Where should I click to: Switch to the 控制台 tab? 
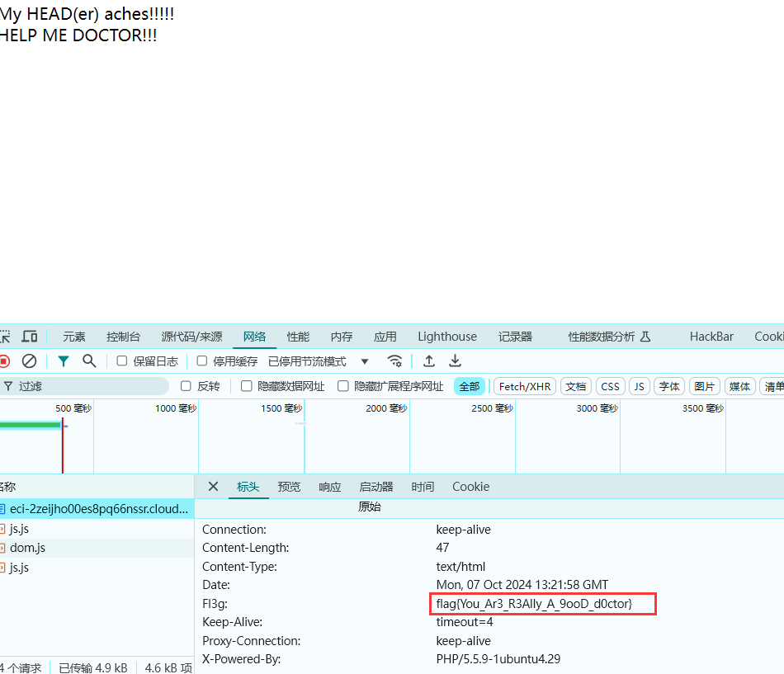click(x=123, y=337)
